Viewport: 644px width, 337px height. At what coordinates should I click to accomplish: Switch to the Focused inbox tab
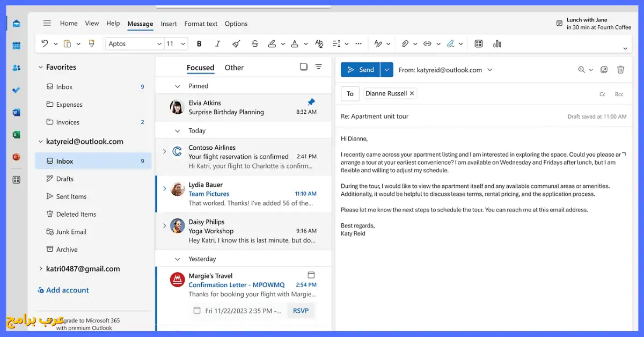point(201,68)
